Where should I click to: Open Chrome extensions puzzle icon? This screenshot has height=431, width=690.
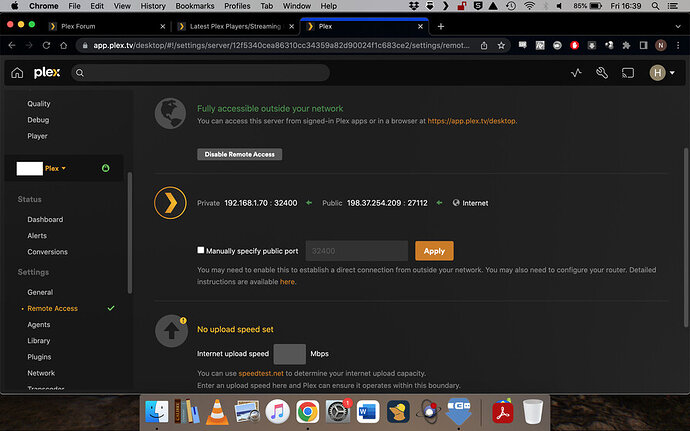point(626,45)
